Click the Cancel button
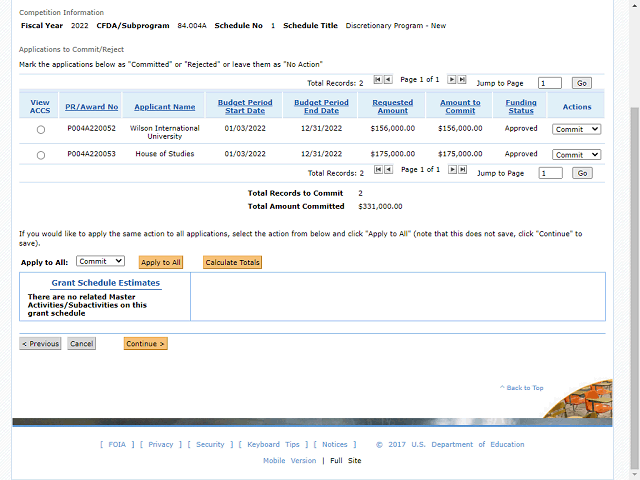640x480 pixels. [82, 344]
